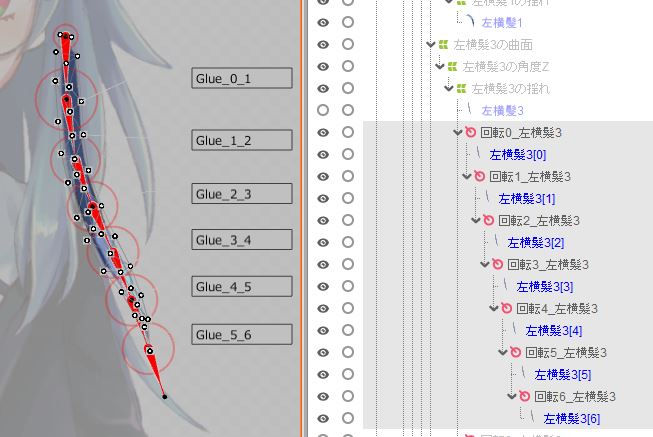The width and height of the screenshot is (653, 437).
Task: Hide 左横髪3[0] using its eye icon
Action: tap(323, 155)
